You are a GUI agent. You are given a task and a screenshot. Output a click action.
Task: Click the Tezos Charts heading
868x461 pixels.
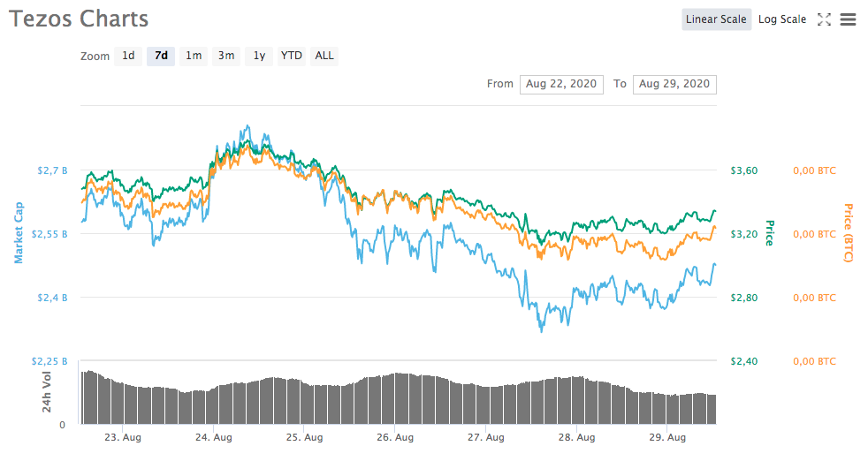(79, 19)
